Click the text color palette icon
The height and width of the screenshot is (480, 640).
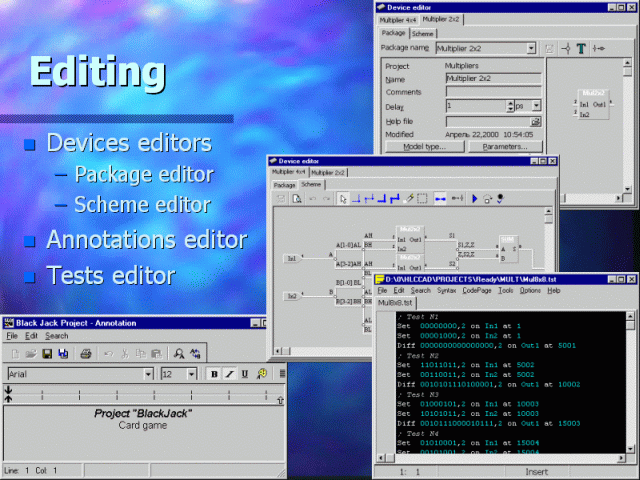(262, 374)
